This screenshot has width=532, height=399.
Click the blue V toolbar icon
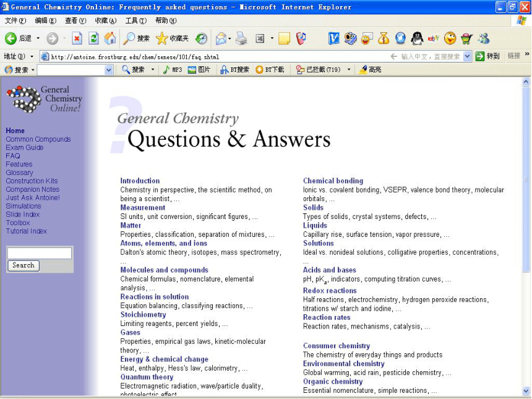[x=334, y=38]
